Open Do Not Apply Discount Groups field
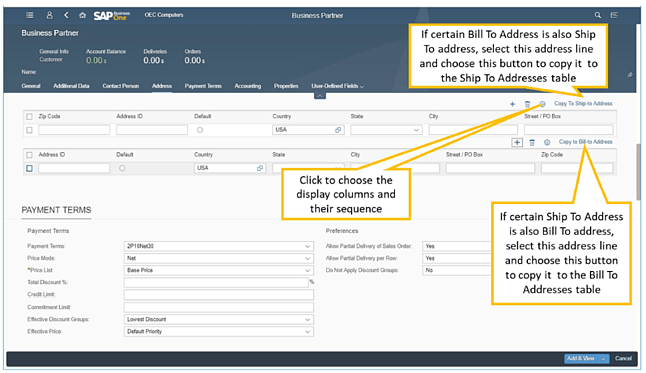This screenshot has height=373, width=646. 457,270
